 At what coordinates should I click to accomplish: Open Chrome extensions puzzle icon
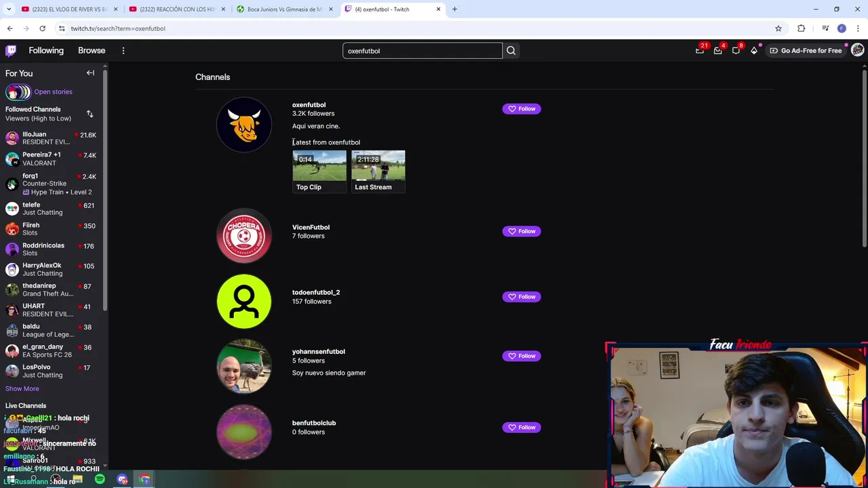click(x=801, y=28)
